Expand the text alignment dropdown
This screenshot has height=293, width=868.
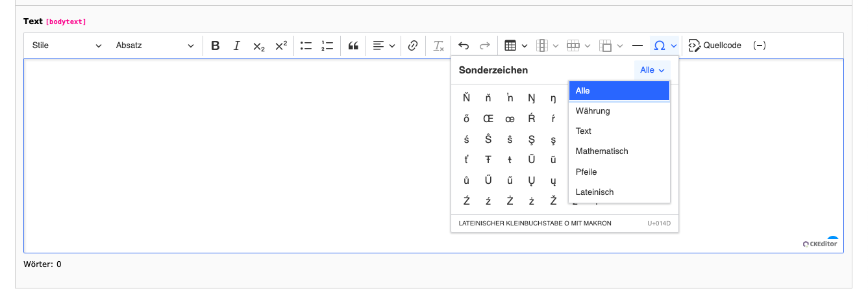pyautogui.click(x=384, y=45)
